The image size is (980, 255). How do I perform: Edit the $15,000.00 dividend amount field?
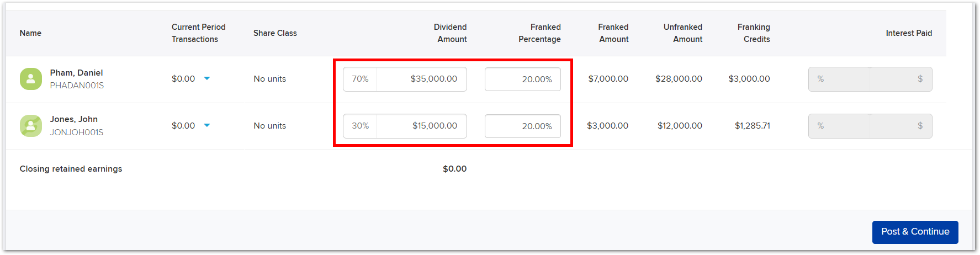[x=422, y=126]
